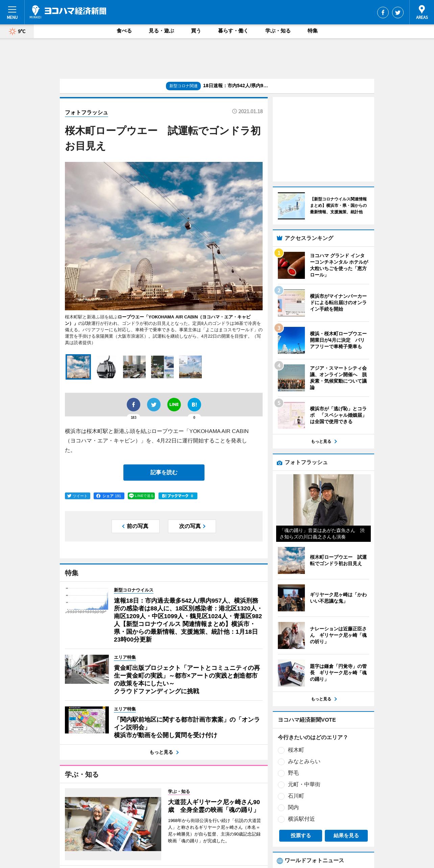The height and width of the screenshot is (868, 434).
Task: Click crown icon of アクセスランキング
Action: (x=280, y=238)
